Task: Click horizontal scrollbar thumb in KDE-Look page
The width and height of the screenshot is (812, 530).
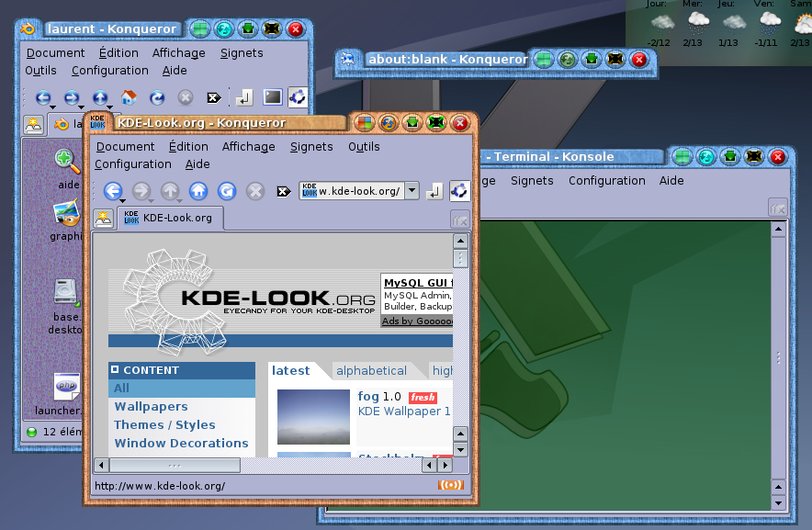Action: (x=175, y=465)
